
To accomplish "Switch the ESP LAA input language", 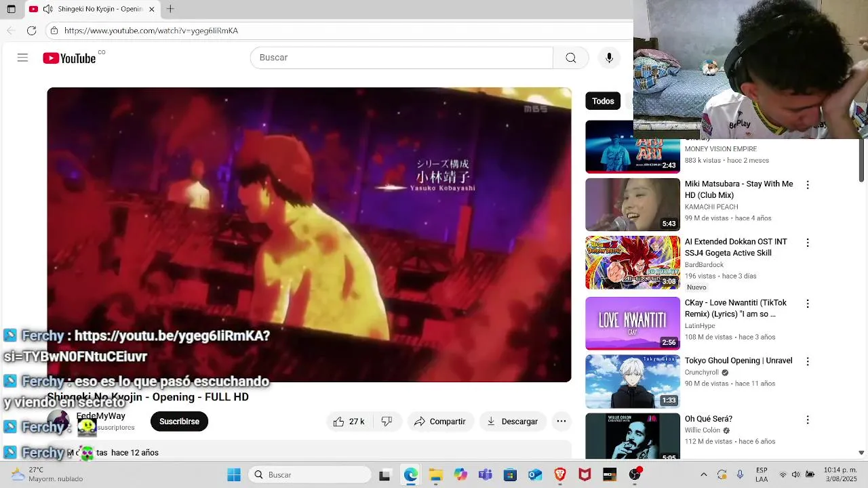I will point(762,474).
